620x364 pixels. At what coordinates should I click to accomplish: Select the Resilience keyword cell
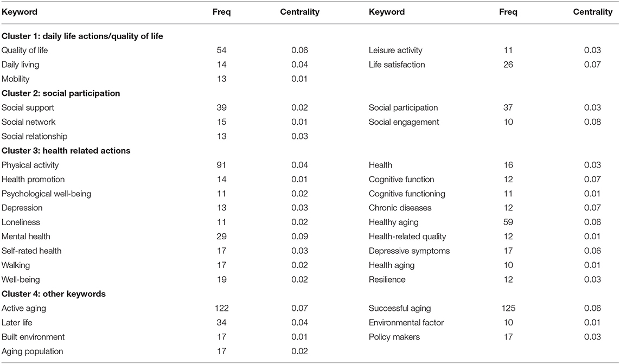click(387, 280)
